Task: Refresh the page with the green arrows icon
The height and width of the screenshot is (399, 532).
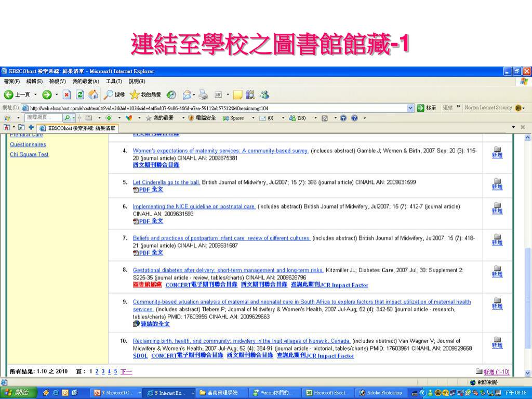Action: [x=79, y=95]
